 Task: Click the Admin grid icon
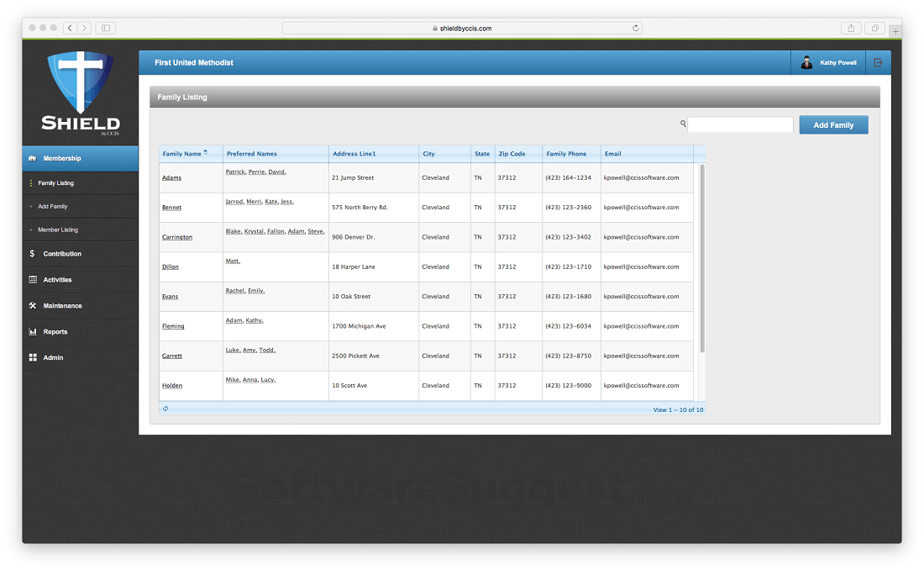click(34, 357)
